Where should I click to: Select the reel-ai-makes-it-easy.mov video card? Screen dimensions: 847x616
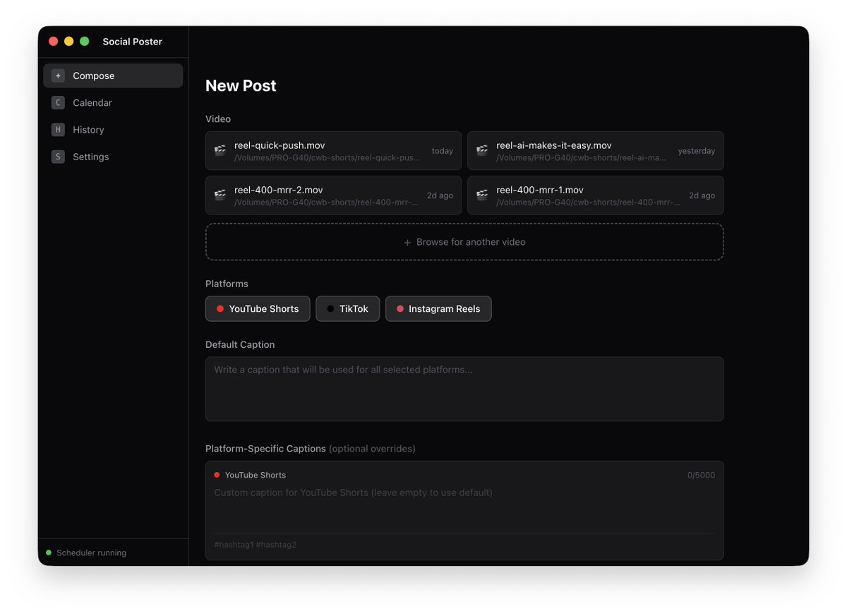(x=596, y=151)
